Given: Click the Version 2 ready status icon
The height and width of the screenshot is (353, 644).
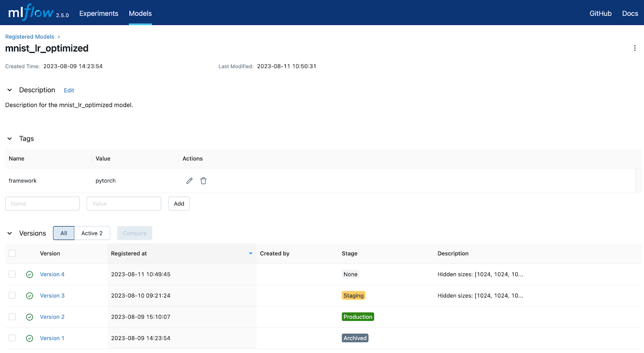Looking at the screenshot, I should click(29, 317).
